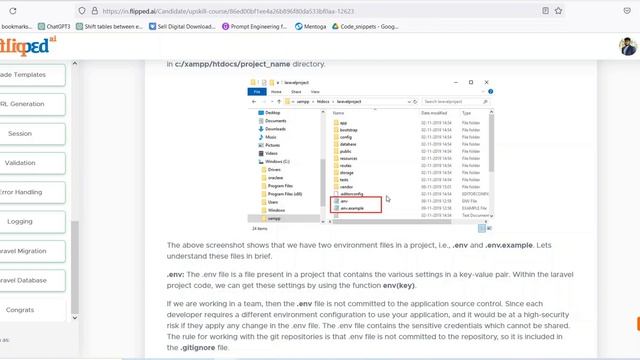Screen dimensions: 640x360
Task: Bookmark this page with the star icon
Action: pyautogui.click(x=558, y=11)
